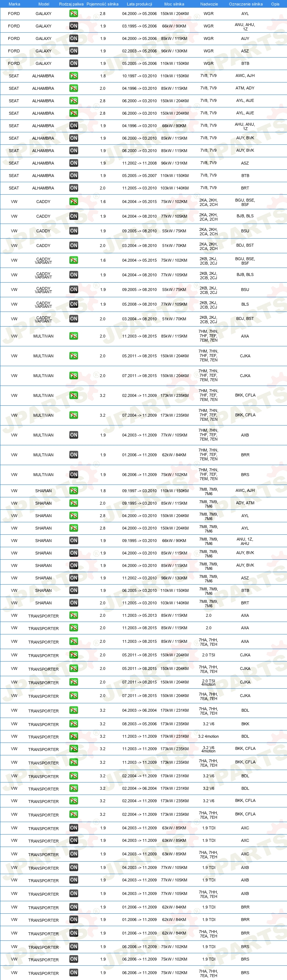
Task: Click '11.2002 -> 11.2008' in Alhambra row
Action: pos(139,163)
